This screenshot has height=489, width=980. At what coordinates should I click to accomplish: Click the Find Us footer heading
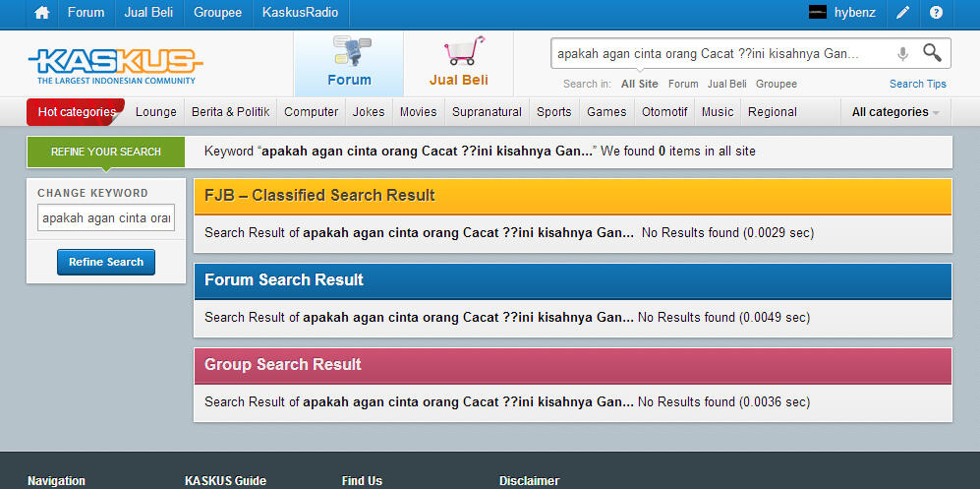(362, 481)
